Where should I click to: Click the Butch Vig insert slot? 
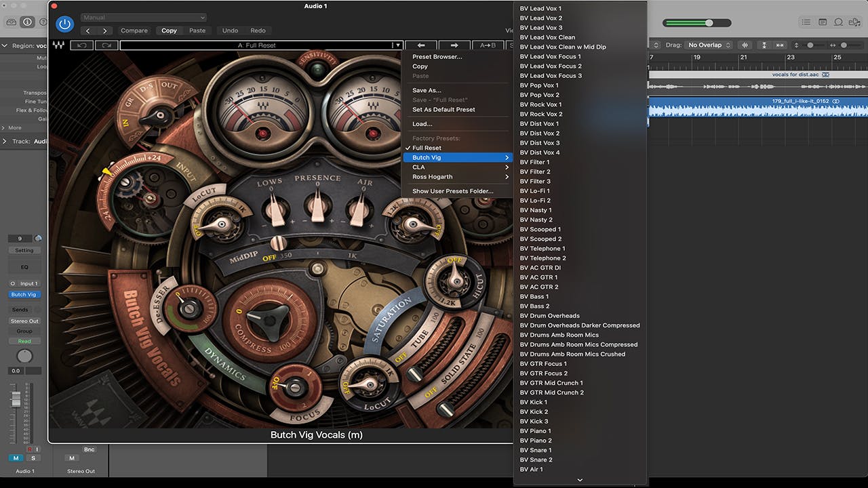click(x=24, y=294)
